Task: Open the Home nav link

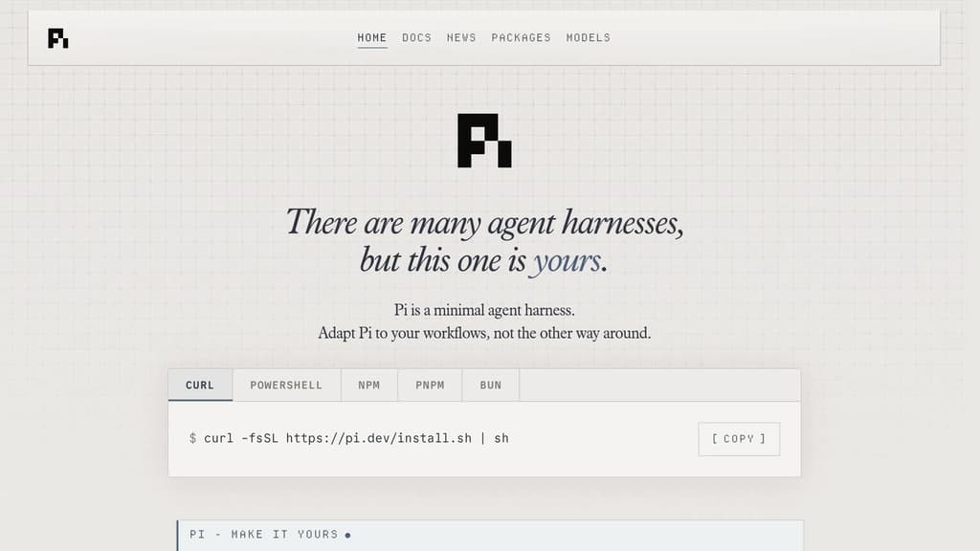Action: point(372,37)
